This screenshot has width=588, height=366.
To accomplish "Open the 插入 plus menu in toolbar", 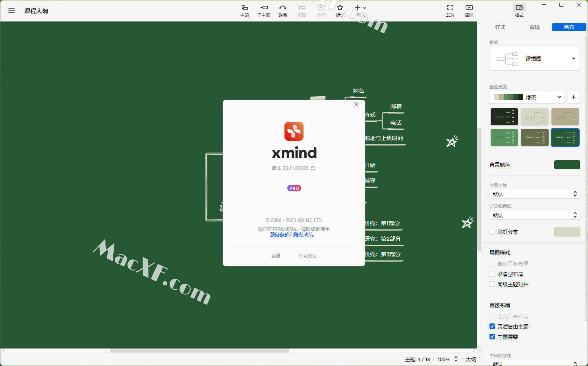I will coord(360,11).
